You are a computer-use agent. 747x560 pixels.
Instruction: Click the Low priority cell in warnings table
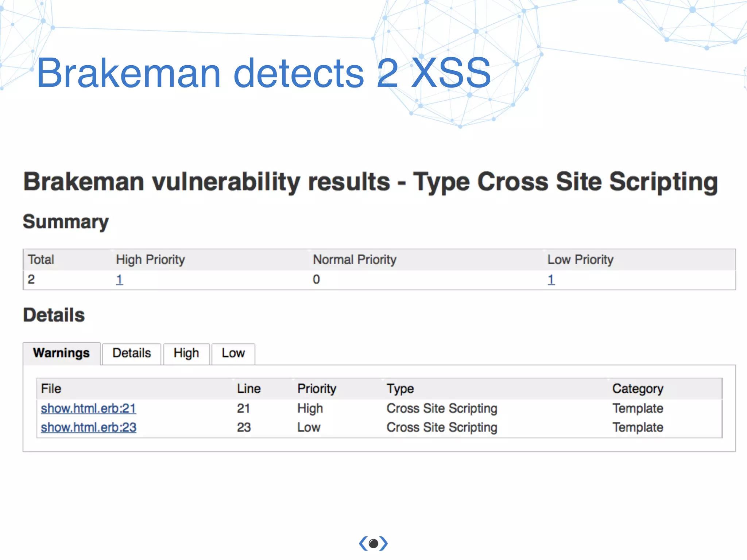pos(309,427)
